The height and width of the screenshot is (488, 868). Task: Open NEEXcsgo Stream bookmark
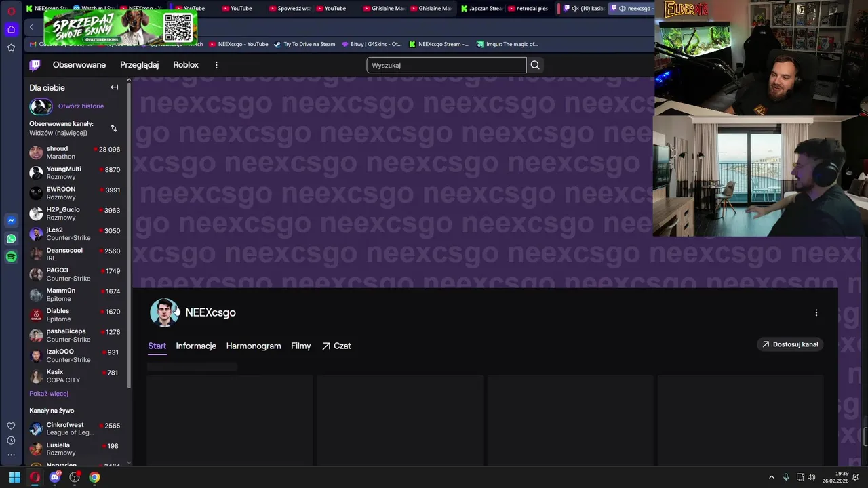tap(439, 44)
